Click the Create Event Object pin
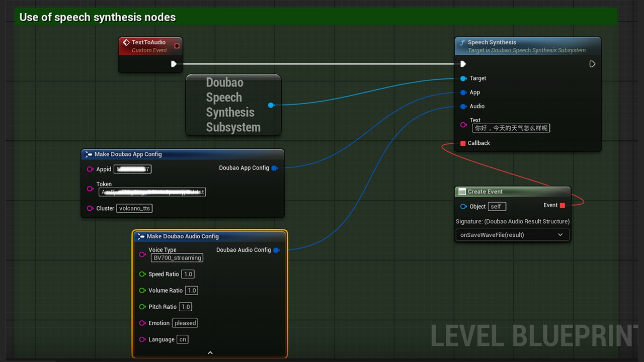 coord(463,207)
